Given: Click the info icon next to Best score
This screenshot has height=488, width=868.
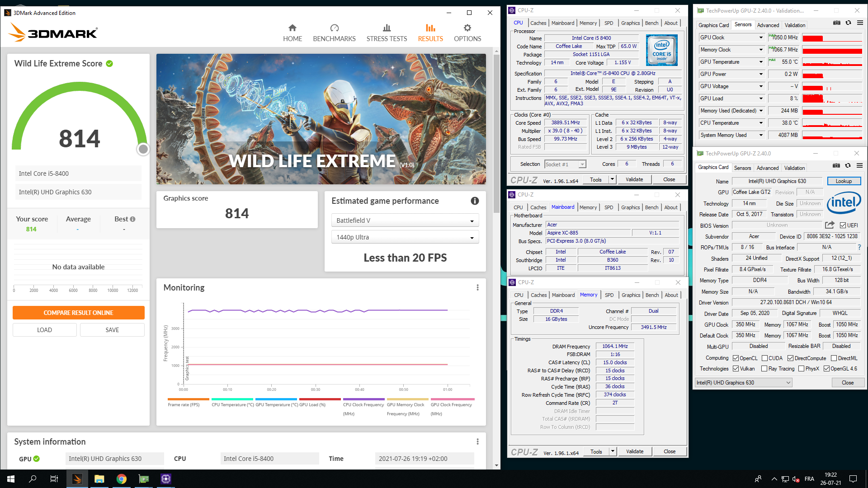Looking at the screenshot, I should pyautogui.click(x=132, y=219).
